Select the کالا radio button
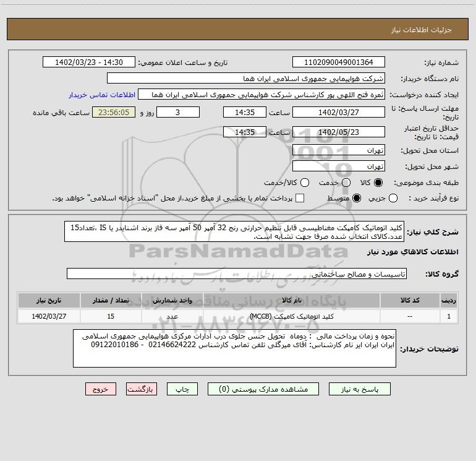The height and width of the screenshot is (461, 476). pyautogui.click(x=378, y=183)
